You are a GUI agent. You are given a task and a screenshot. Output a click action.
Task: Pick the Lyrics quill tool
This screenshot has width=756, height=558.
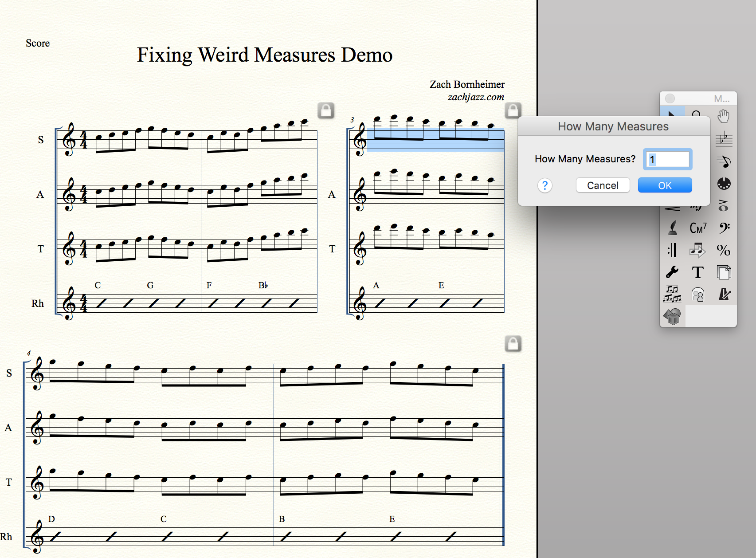pyautogui.click(x=672, y=228)
